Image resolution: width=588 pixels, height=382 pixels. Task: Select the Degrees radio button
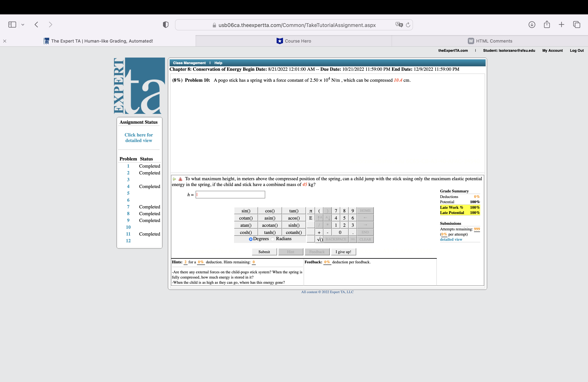[x=251, y=239]
